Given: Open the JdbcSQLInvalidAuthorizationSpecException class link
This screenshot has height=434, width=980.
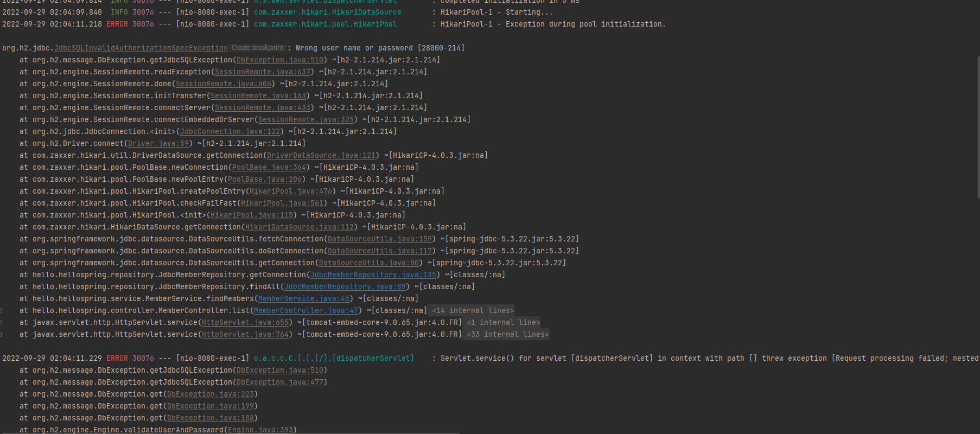Looking at the screenshot, I should [141, 48].
